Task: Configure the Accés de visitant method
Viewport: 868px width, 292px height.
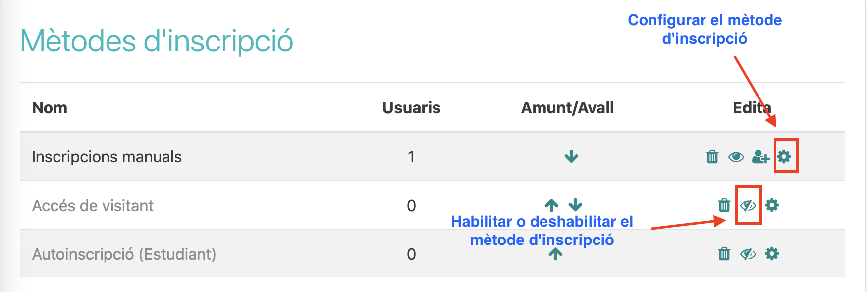Action: click(x=772, y=205)
